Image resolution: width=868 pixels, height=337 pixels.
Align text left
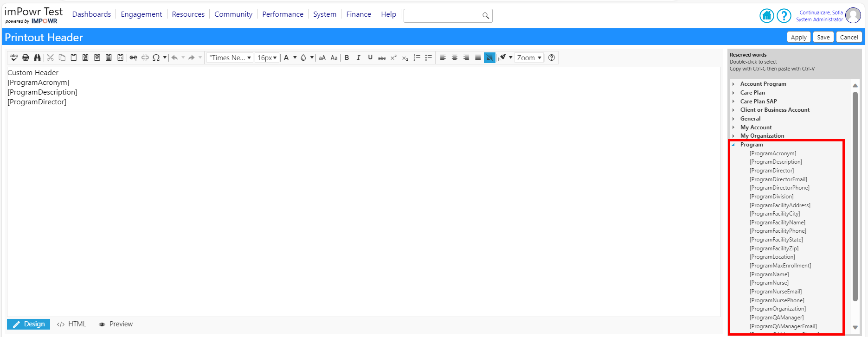click(443, 57)
